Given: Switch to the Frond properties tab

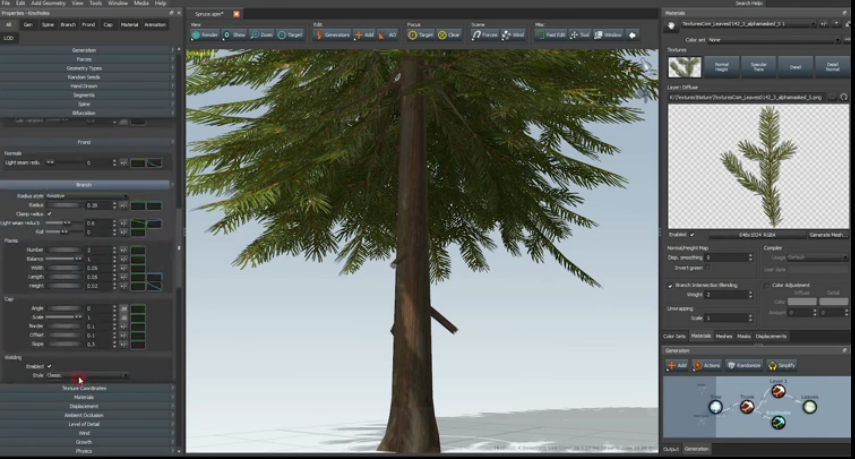Looking at the screenshot, I should pyautogui.click(x=88, y=25).
